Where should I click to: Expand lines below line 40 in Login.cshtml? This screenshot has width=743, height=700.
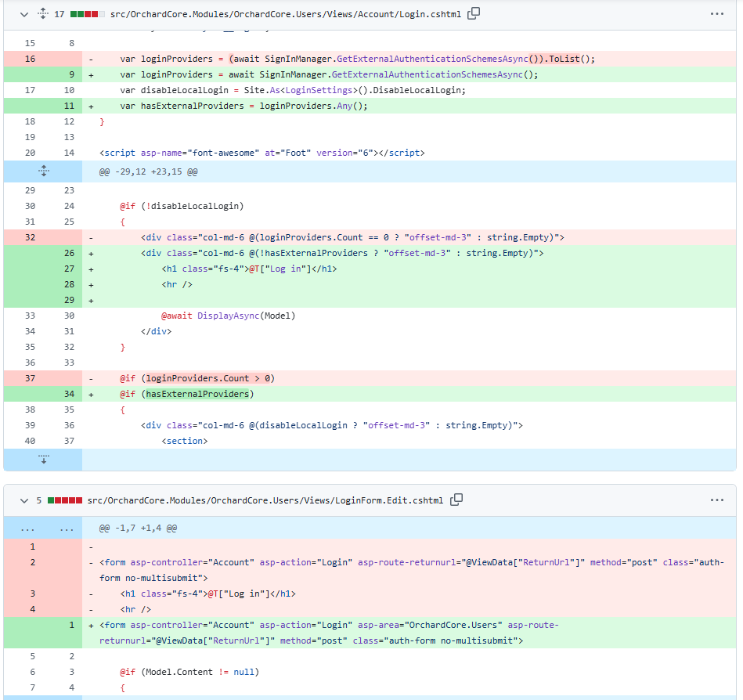[x=43, y=460]
